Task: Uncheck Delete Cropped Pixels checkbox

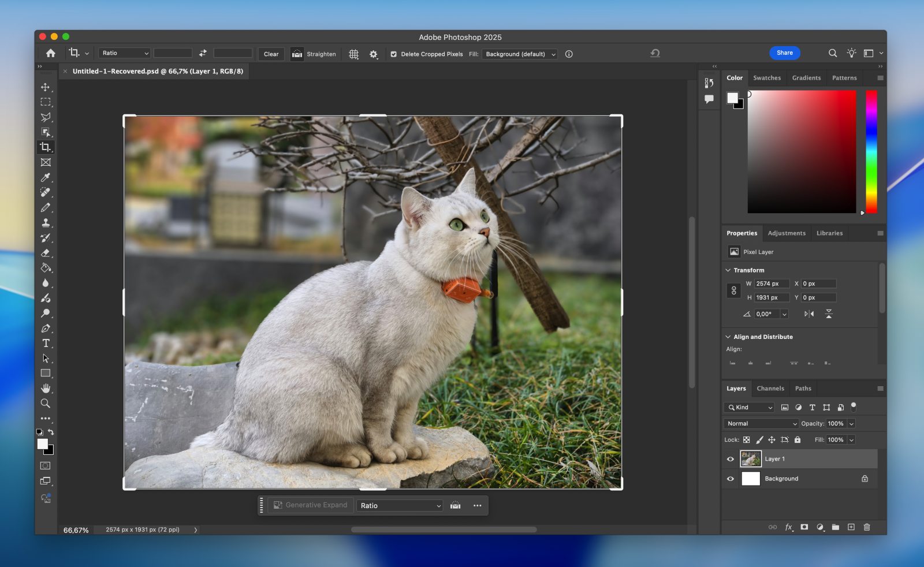Action: pyautogui.click(x=394, y=54)
